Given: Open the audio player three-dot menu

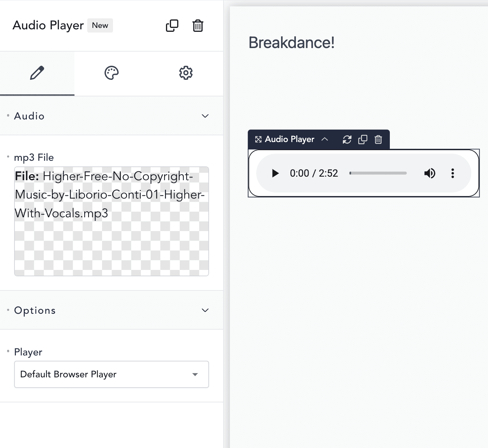Looking at the screenshot, I should coord(453,173).
